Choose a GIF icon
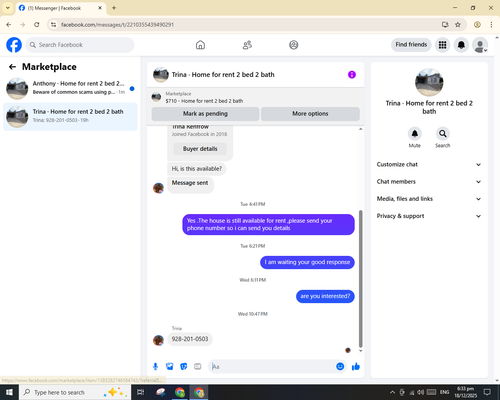The height and width of the screenshot is (400, 500). (198, 367)
